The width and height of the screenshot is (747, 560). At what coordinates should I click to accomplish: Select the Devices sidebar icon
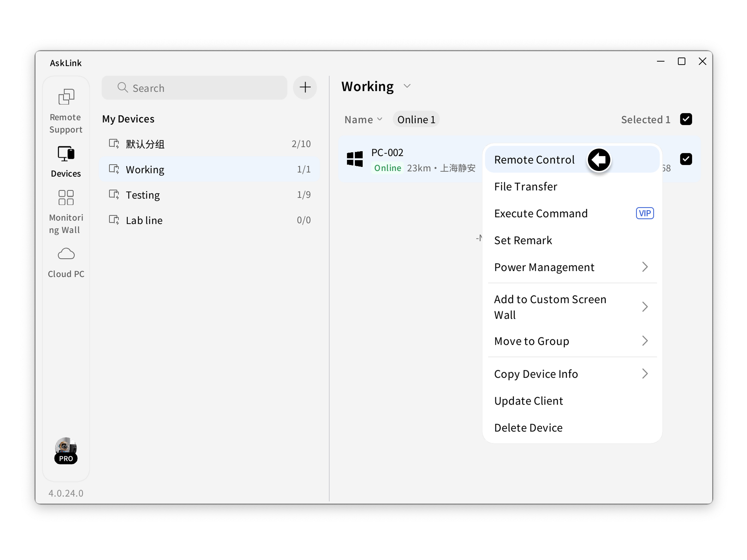tap(66, 153)
